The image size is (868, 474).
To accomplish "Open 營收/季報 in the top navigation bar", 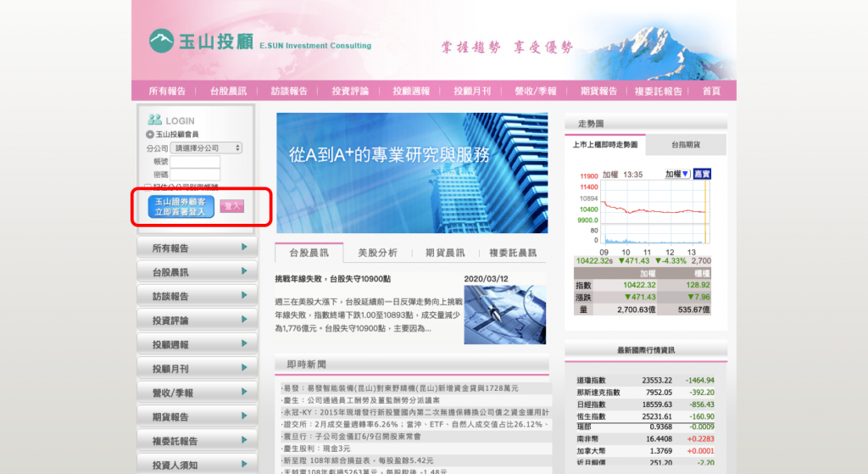I will point(536,91).
